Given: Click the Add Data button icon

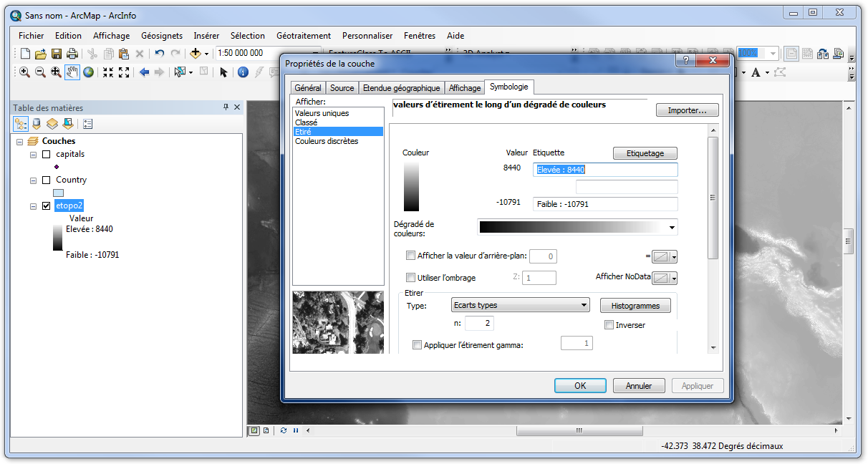Looking at the screenshot, I should coord(196,54).
